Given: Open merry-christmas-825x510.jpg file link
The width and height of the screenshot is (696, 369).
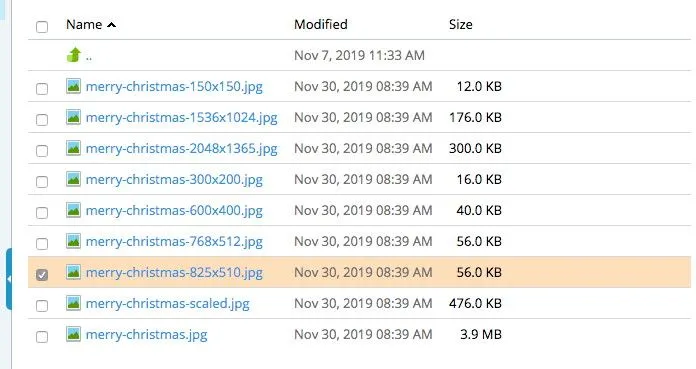Looking at the screenshot, I should (174, 272).
